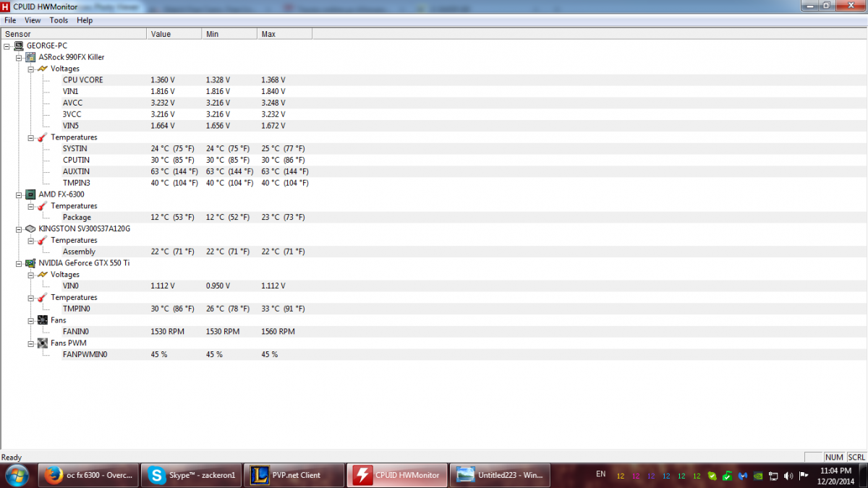Open the Tools menu
The image size is (868, 488).
point(59,20)
